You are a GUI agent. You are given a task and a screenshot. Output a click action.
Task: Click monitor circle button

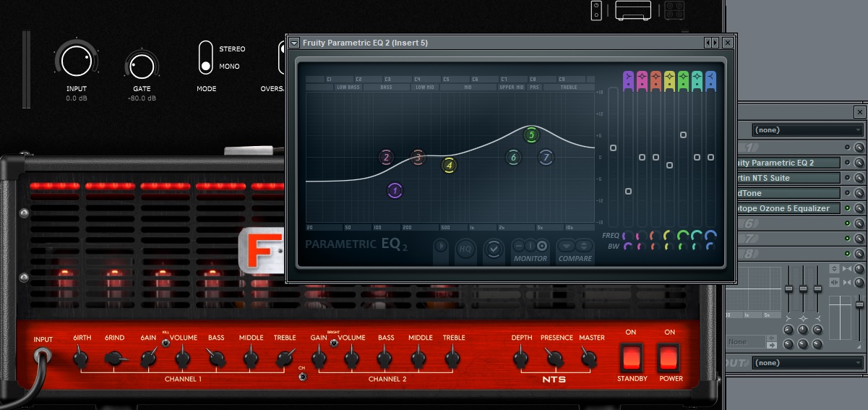(x=542, y=245)
